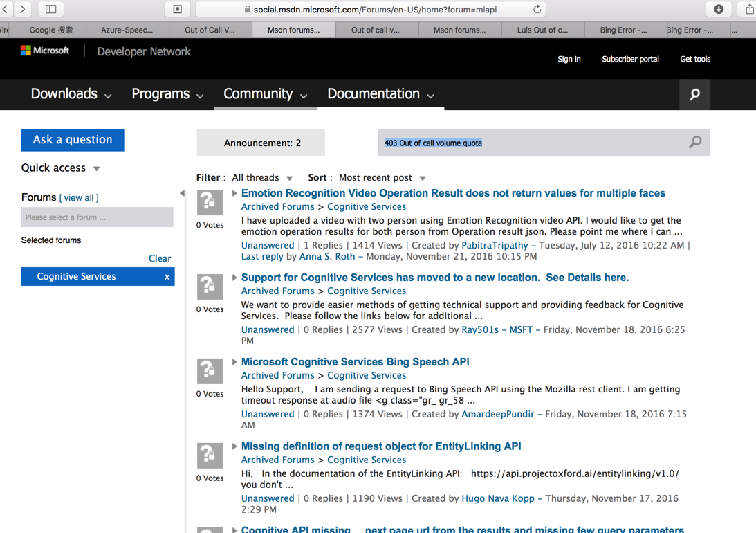The width and height of the screenshot is (756, 533).
Task: Open Archived Forums link under Bing Speech thread
Action: click(278, 375)
